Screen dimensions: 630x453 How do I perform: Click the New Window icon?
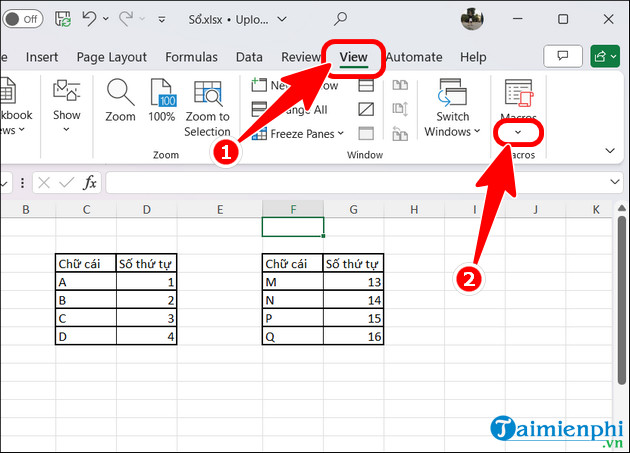pos(259,85)
